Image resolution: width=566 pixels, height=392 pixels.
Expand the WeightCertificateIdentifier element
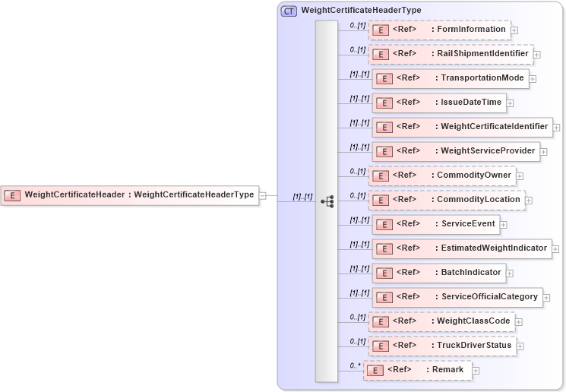556,128
